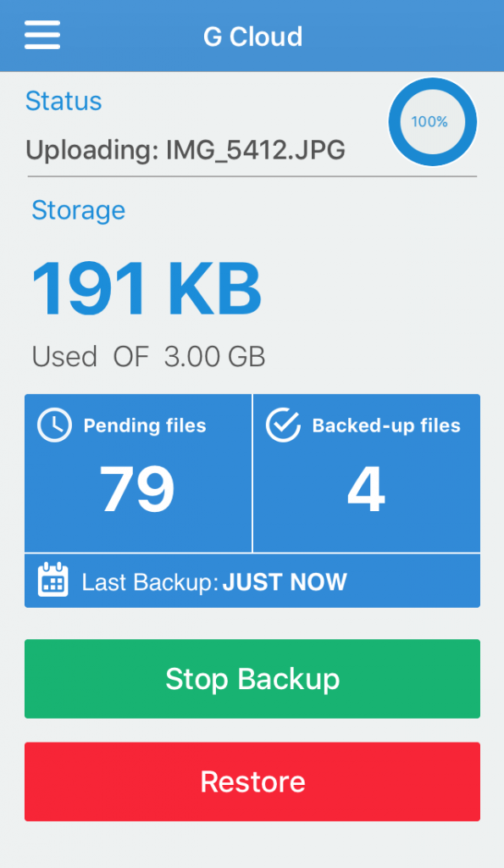Open the hamburger navigation menu
The width and height of the screenshot is (504, 868).
(x=42, y=36)
